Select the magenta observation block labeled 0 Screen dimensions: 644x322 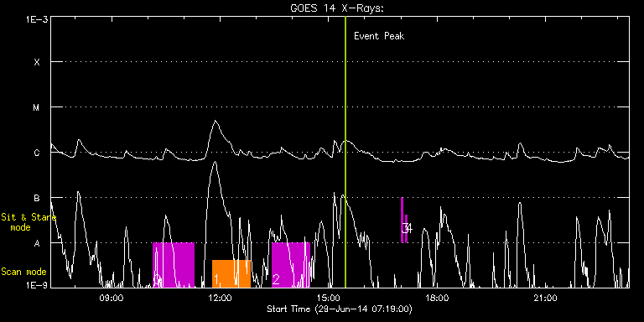[x=174, y=265]
